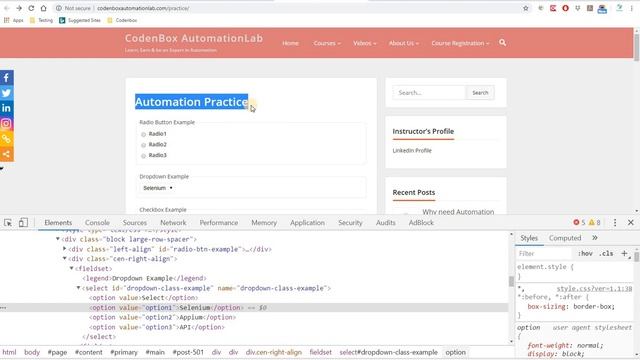Image resolution: width=640 pixels, height=360 pixels.
Task: Click the browser back arrow
Action: (7, 8)
